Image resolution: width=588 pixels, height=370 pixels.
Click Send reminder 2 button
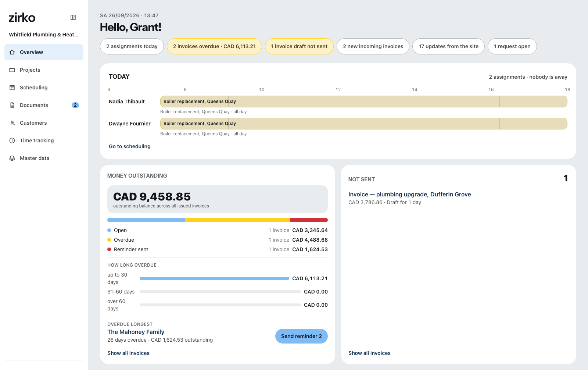pyautogui.click(x=301, y=336)
